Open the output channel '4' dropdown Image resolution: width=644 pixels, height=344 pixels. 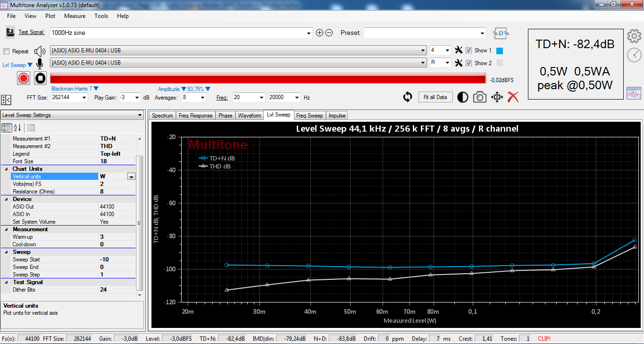447,50
